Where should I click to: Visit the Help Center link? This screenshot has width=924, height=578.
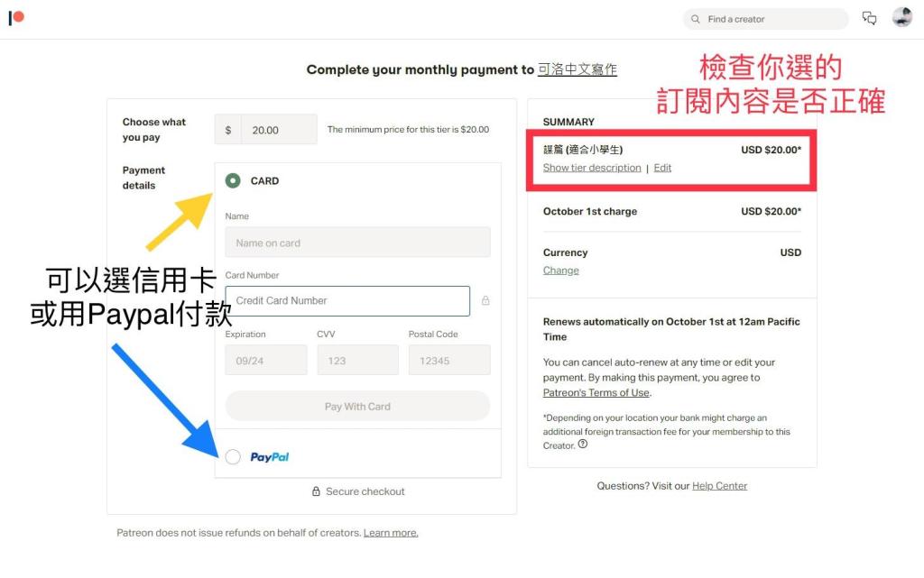click(719, 486)
